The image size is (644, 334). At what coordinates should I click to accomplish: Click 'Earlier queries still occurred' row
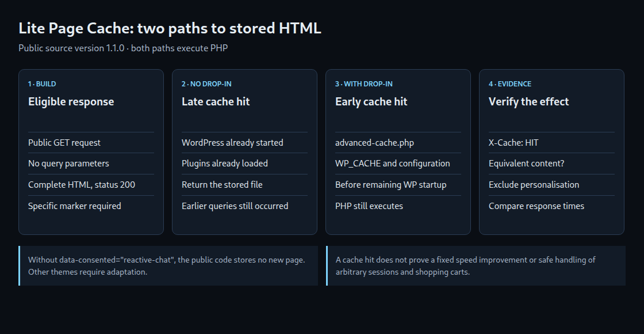(x=244, y=206)
